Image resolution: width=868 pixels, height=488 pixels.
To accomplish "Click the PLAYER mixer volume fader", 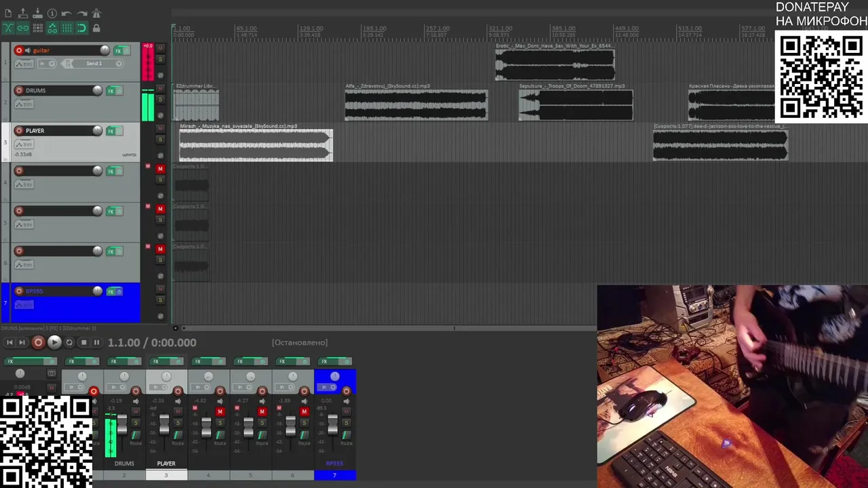I will click(164, 425).
